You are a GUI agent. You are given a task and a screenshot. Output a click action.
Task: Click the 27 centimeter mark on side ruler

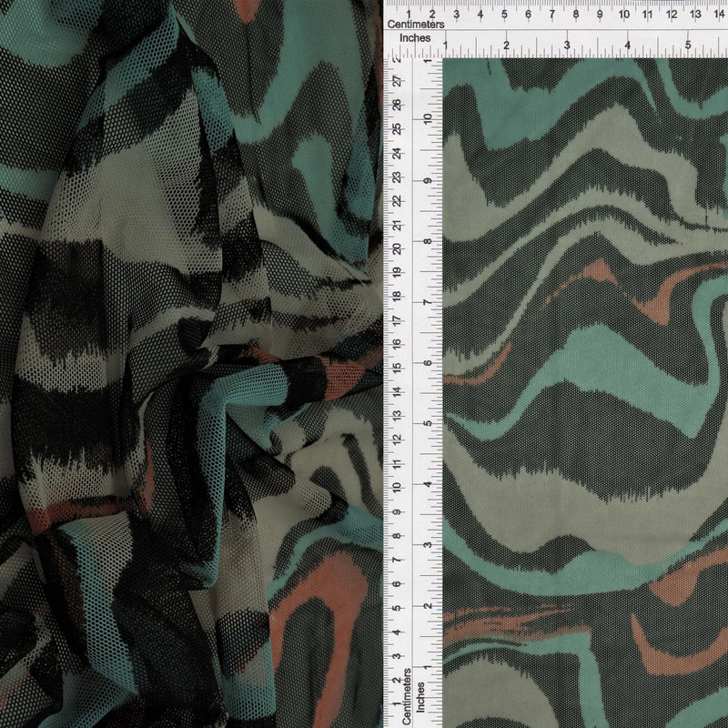coord(397,82)
